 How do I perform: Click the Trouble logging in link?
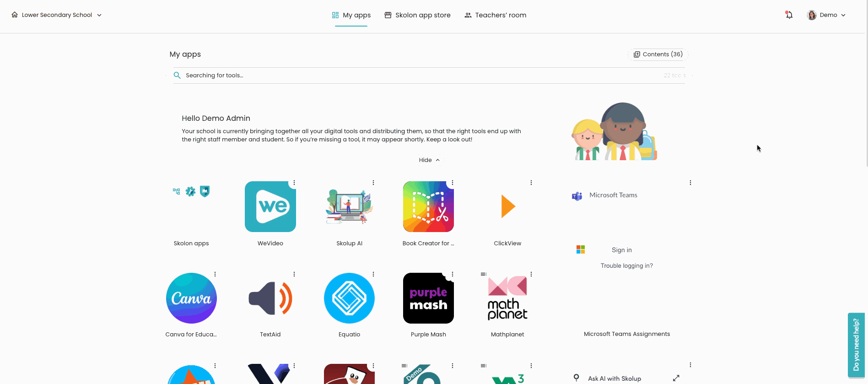click(x=626, y=266)
